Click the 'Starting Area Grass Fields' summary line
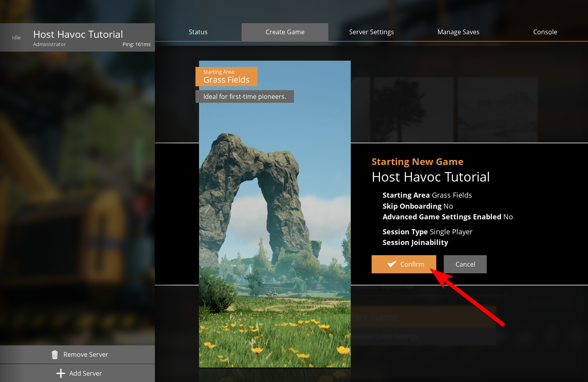 pyautogui.click(x=427, y=195)
